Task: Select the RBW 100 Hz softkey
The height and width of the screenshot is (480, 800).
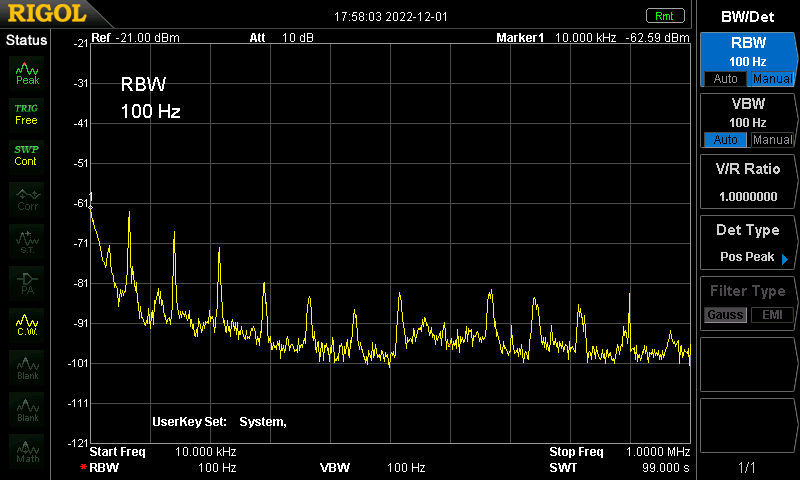Action: pos(747,59)
